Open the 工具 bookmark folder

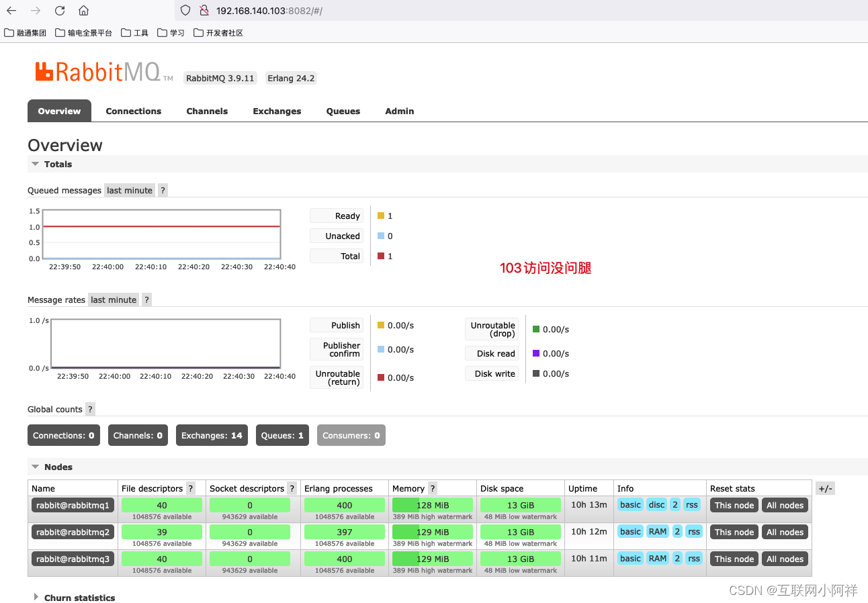click(x=135, y=33)
